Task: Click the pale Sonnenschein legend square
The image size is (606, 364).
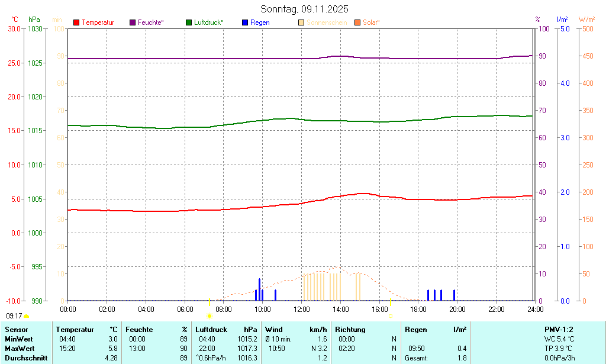Action: (301, 22)
